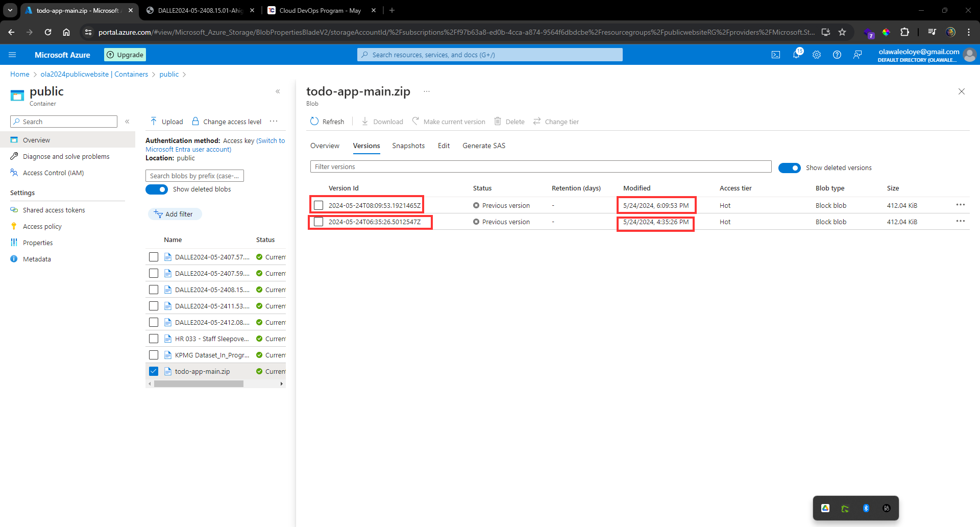Open Change tier for the blob

[556, 121]
